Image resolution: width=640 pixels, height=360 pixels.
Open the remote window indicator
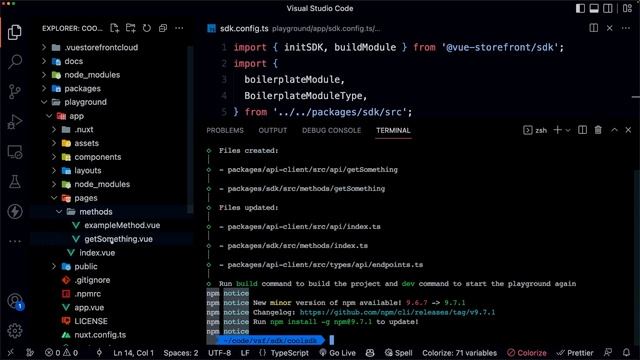tap(11, 352)
